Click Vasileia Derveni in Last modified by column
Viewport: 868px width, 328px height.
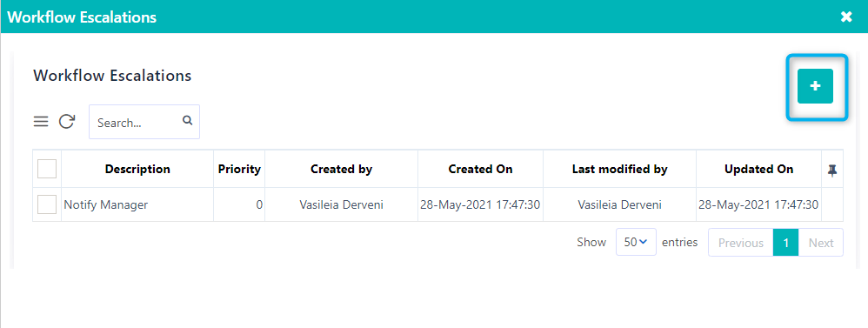(620, 204)
